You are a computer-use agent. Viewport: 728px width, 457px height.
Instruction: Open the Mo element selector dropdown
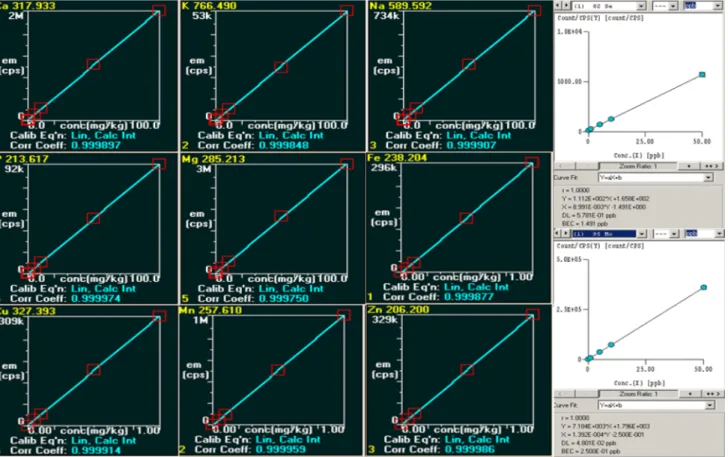click(642, 234)
